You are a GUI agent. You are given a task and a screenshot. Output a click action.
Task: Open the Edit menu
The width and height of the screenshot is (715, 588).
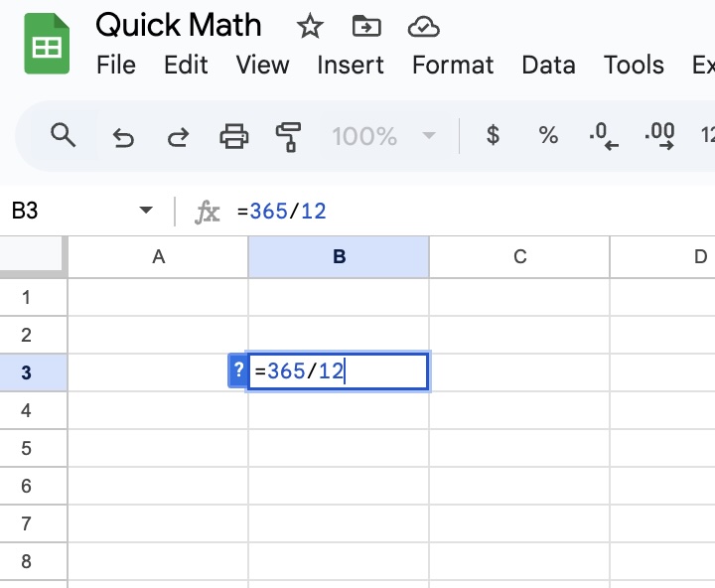(x=186, y=65)
